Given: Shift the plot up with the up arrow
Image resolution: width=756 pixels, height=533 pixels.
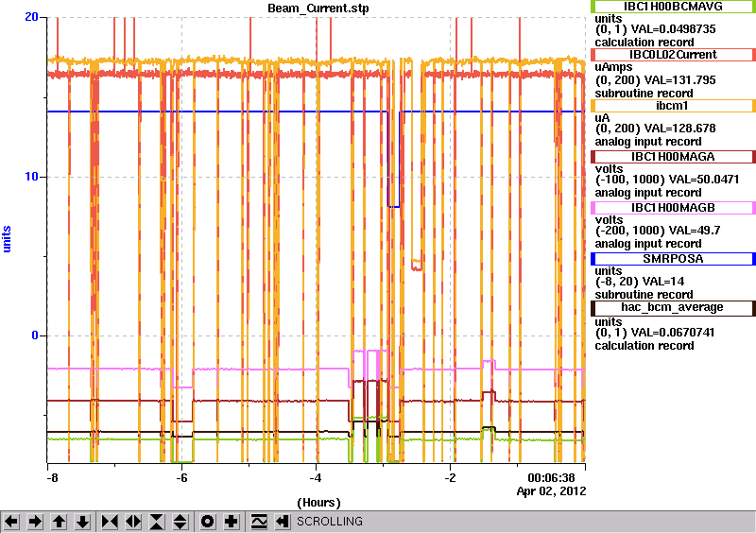Looking at the screenshot, I should [x=59, y=522].
